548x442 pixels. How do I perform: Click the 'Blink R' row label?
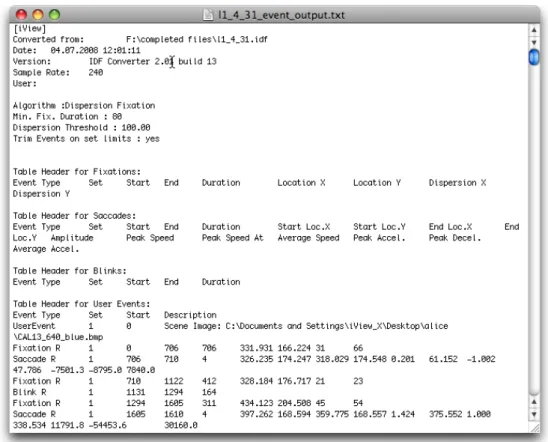pos(29,392)
